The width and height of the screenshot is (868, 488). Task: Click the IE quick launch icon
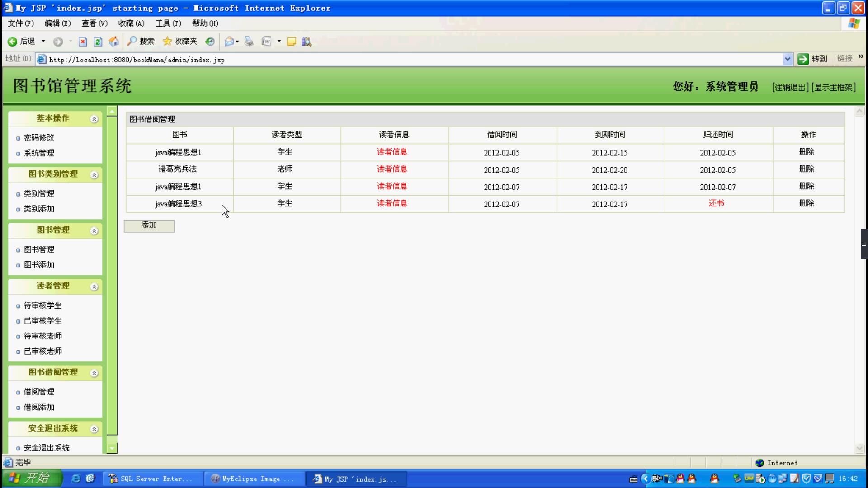[x=76, y=478]
